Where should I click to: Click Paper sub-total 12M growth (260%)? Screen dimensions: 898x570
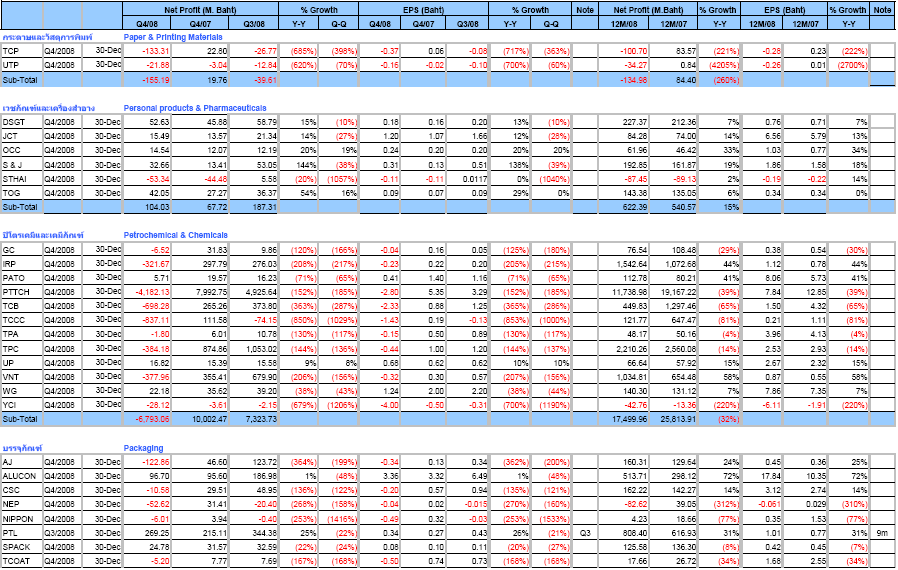click(x=719, y=80)
